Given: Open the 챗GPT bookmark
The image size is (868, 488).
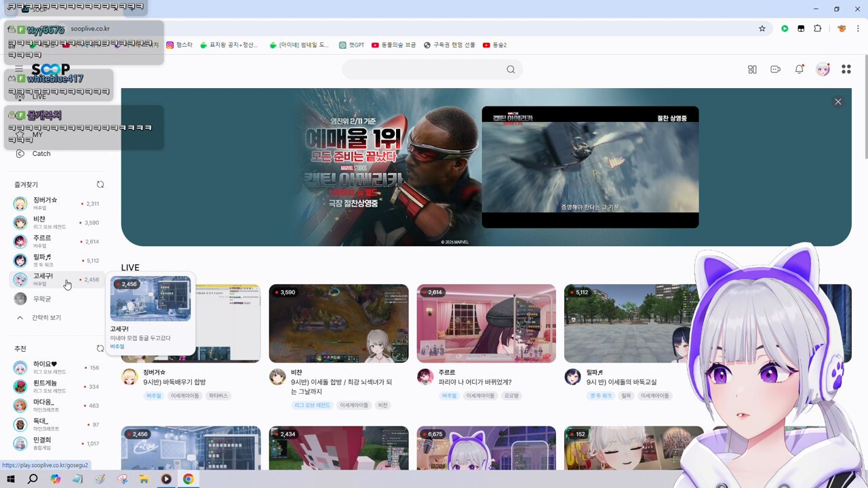Looking at the screenshot, I should [x=352, y=45].
